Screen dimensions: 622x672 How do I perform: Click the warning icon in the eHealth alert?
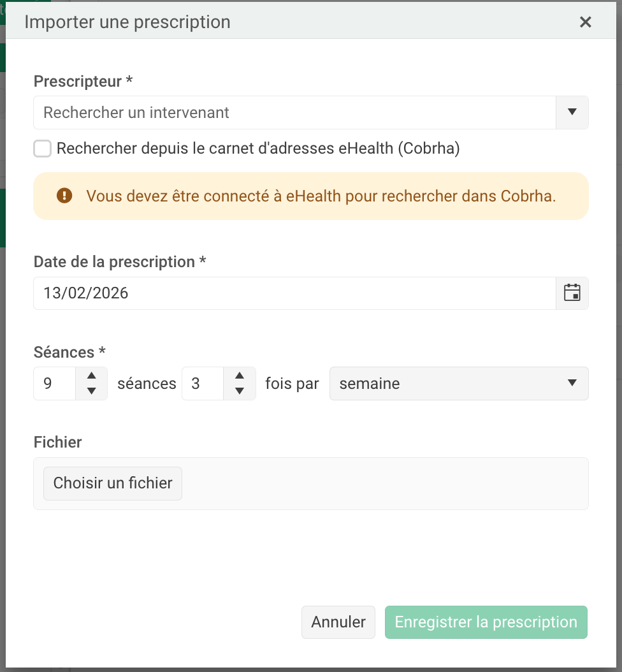tap(64, 196)
